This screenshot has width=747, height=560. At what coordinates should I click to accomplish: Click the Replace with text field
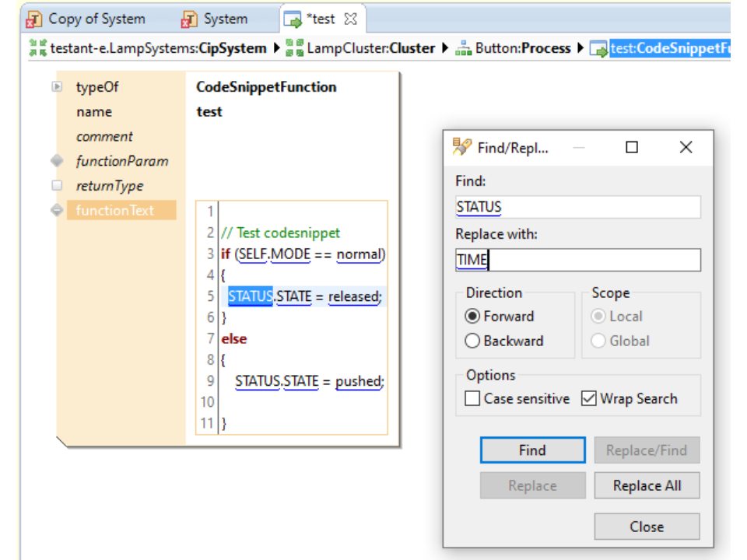coord(577,260)
